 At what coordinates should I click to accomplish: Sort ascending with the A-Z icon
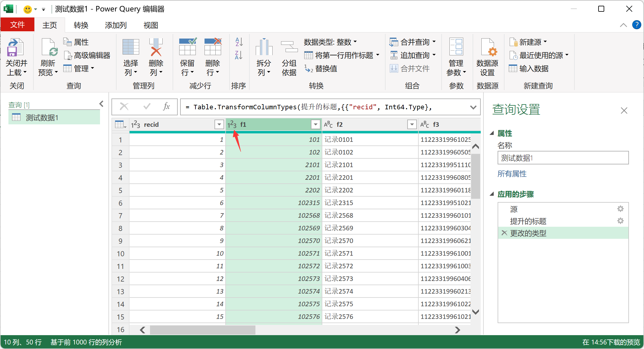tap(239, 42)
